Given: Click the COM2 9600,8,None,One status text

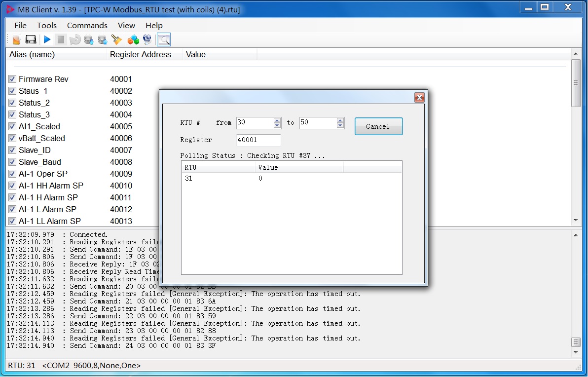Looking at the screenshot, I should coord(91,365).
